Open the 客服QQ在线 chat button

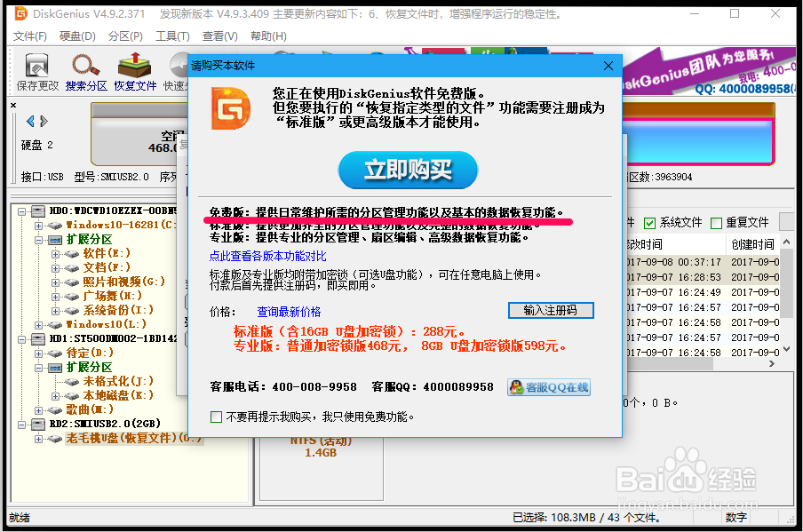tap(549, 387)
